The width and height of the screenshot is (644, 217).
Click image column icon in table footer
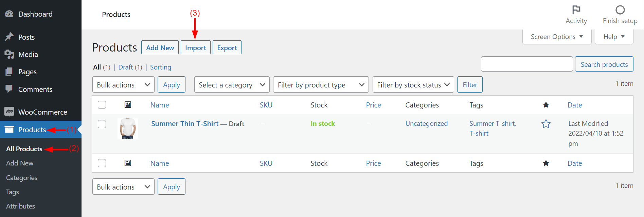(128, 163)
